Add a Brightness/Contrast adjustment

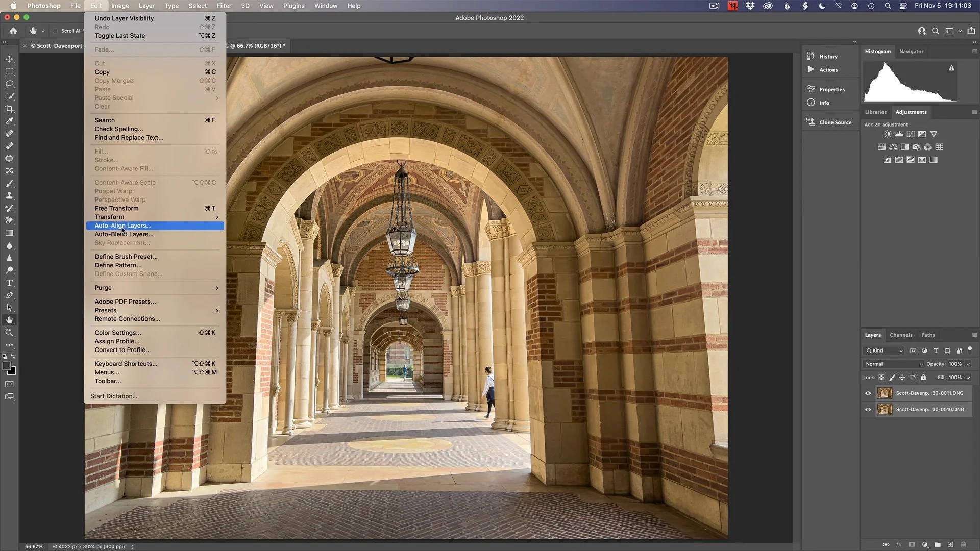coord(888,134)
